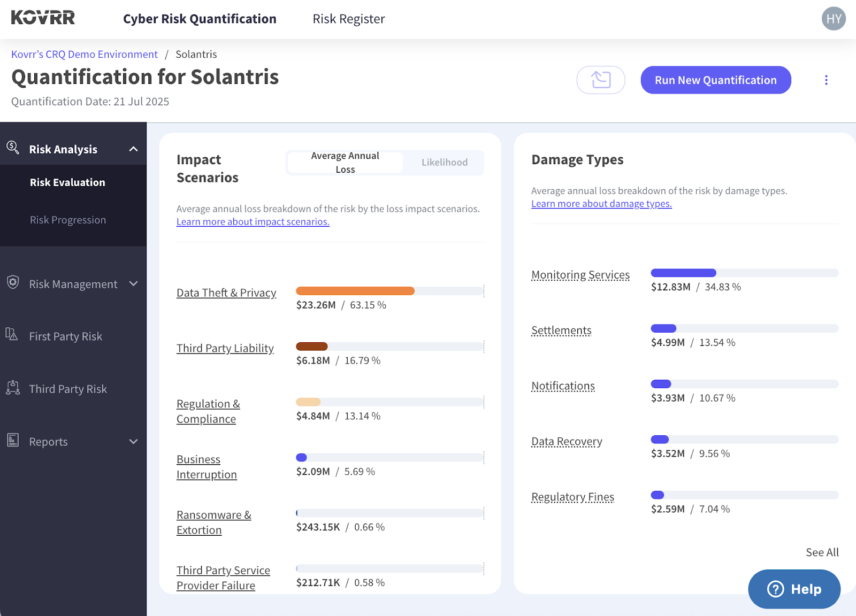
Task: Click the $2.59M / 7.04 % value
Action: (690, 509)
